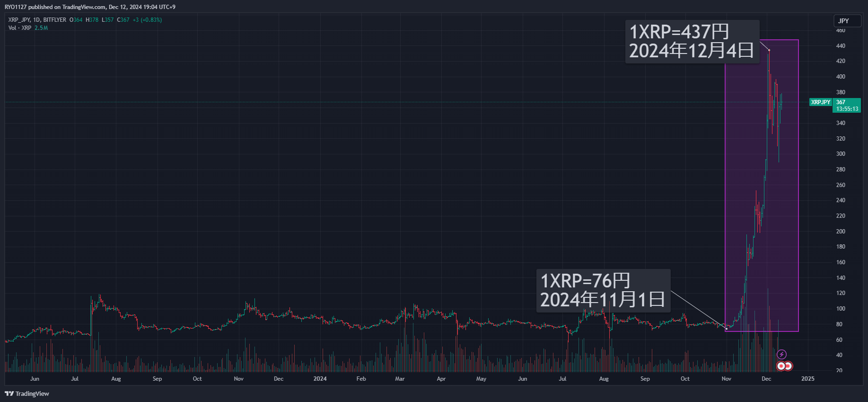Click the TradingView logo at bottom left
This screenshot has height=402, width=868.
(x=27, y=393)
